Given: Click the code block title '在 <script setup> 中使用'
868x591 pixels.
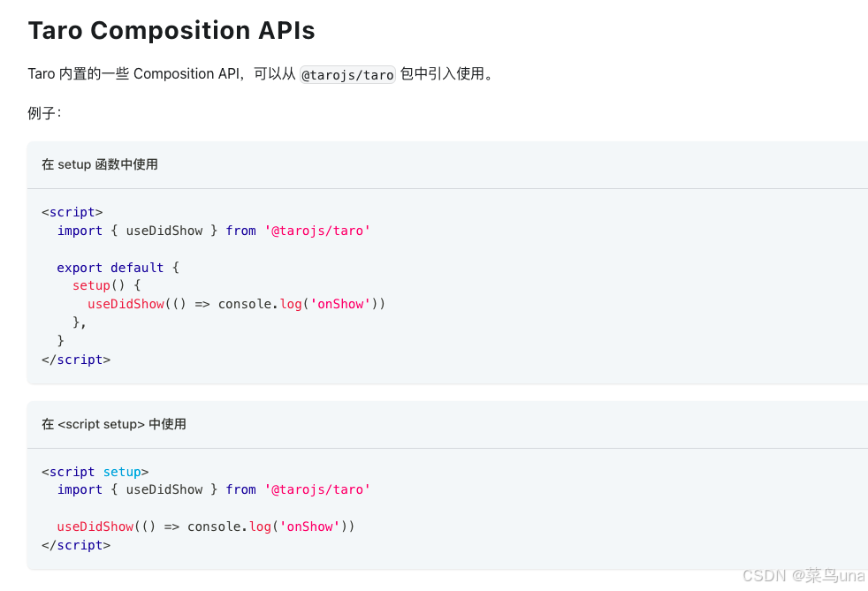Looking at the screenshot, I should pyautogui.click(x=114, y=424).
